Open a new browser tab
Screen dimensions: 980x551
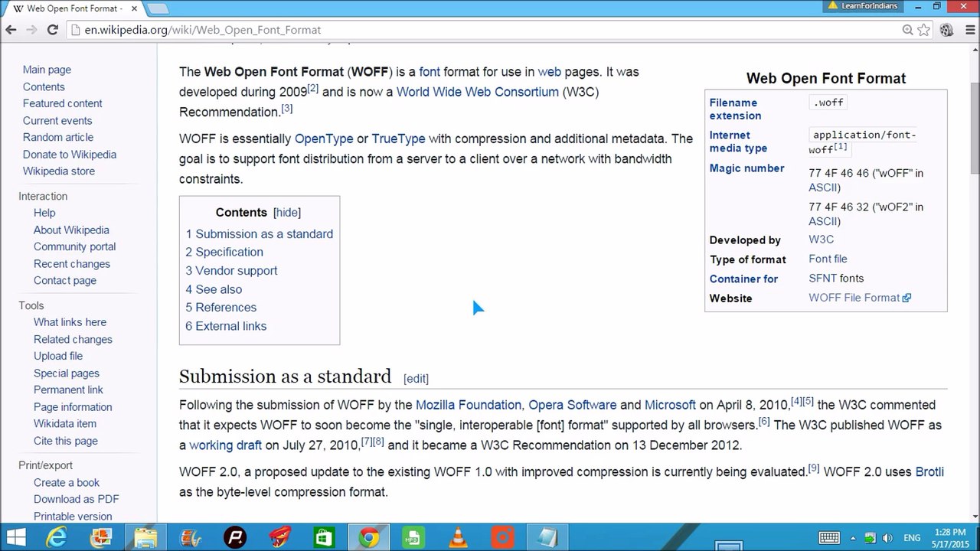click(x=157, y=8)
